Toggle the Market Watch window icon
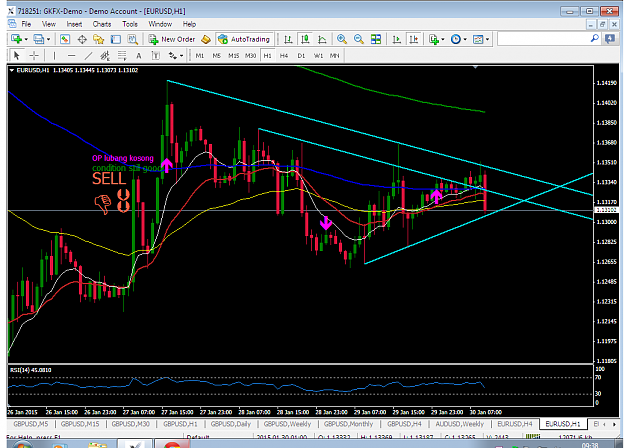The image size is (625, 448). tap(65, 39)
